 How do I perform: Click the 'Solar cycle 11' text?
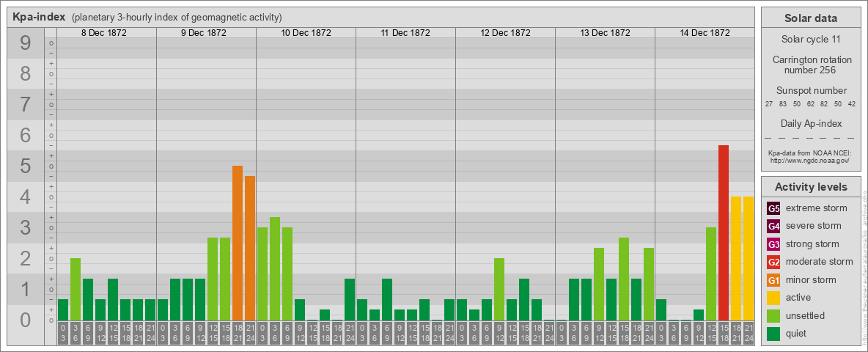click(811, 40)
